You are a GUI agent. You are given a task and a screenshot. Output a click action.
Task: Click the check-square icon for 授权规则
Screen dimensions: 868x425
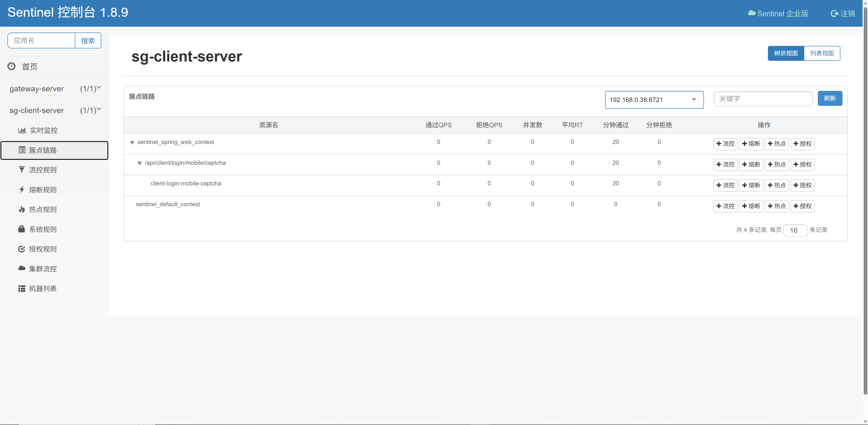pyautogui.click(x=21, y=249)
